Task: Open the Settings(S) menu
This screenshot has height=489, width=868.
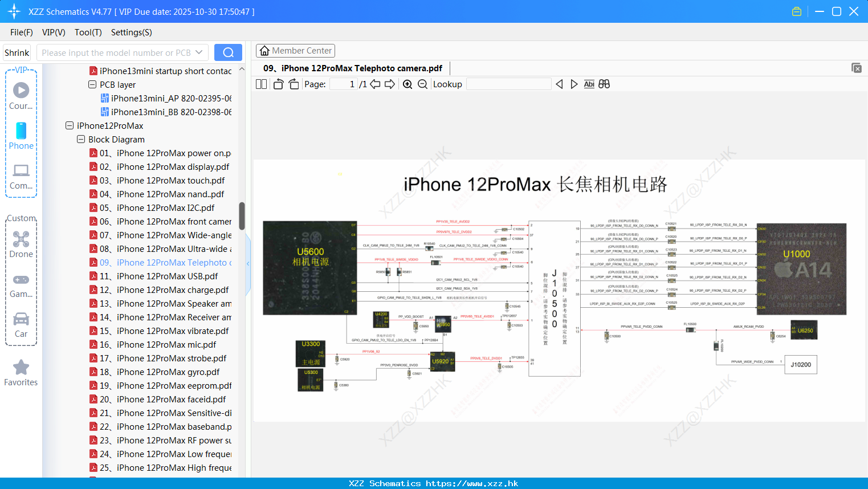Action: point(132,32)
